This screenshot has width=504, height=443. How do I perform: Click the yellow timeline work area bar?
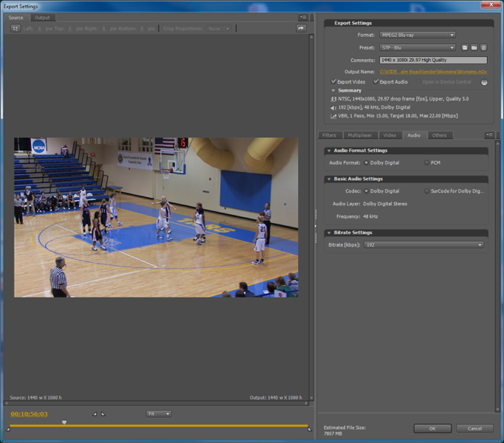point(159,425)
